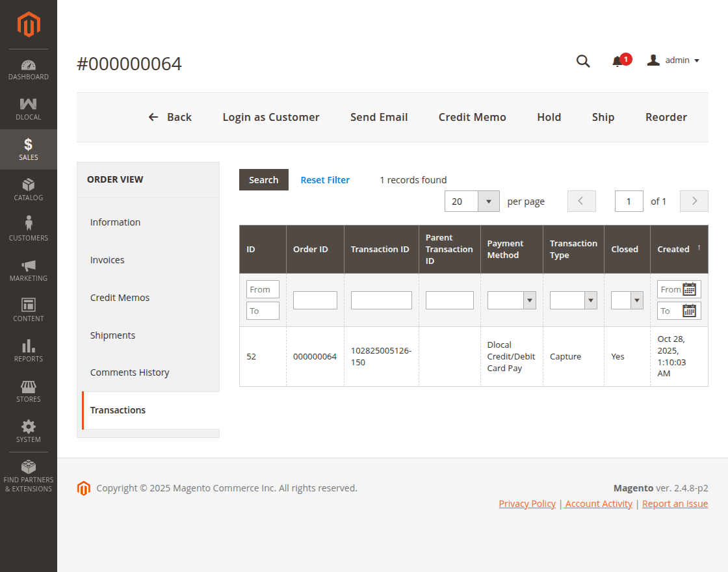Viewport: 728px width, 572px height.
Task: Click the Magento logo in the footer
Action: click(x=84, y=488)
